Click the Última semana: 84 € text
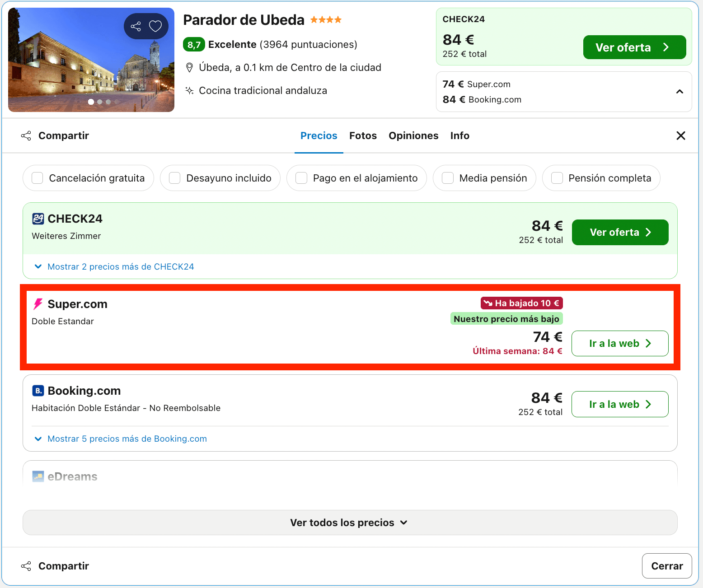Viewport: 703px width, 588px height. click(517, 351)
